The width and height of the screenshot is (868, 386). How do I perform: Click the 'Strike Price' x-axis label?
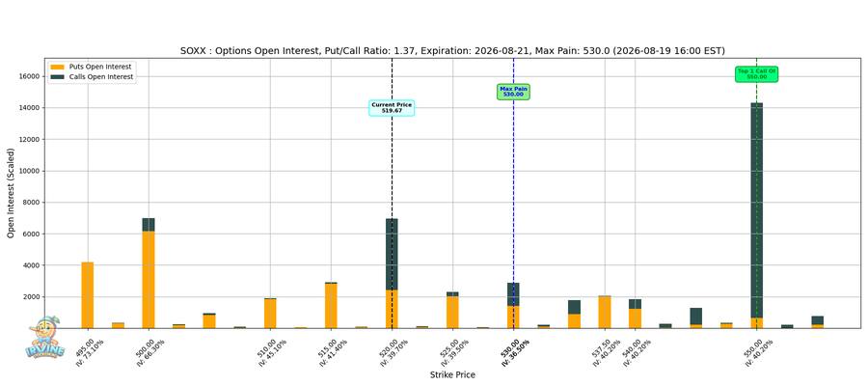click(x=452, y=375)
